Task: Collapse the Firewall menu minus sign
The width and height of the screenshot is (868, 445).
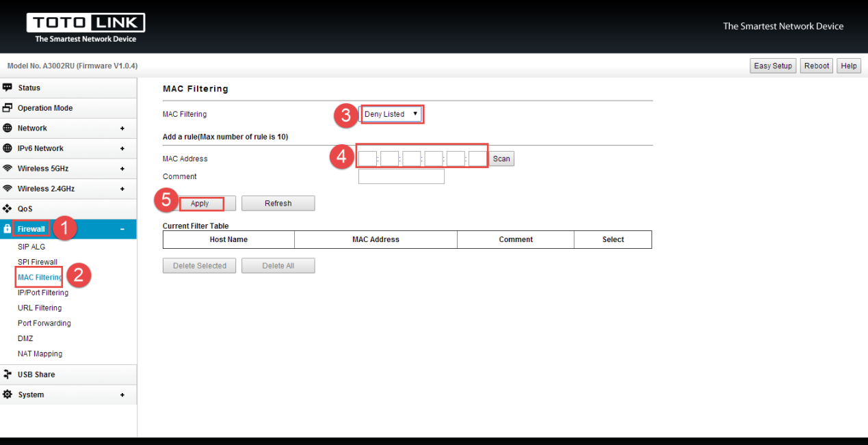Action: tap(122, 229)
